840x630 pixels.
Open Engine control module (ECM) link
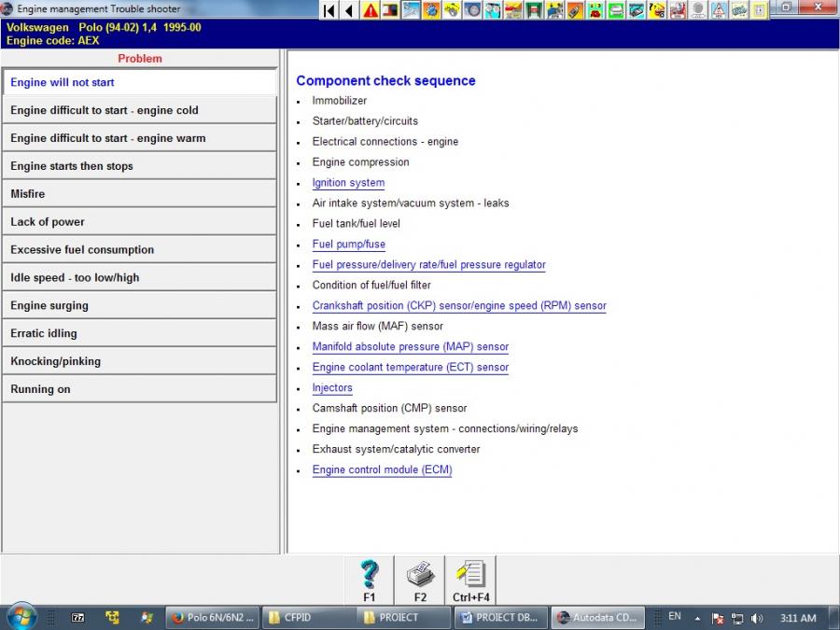pos(382,470)
